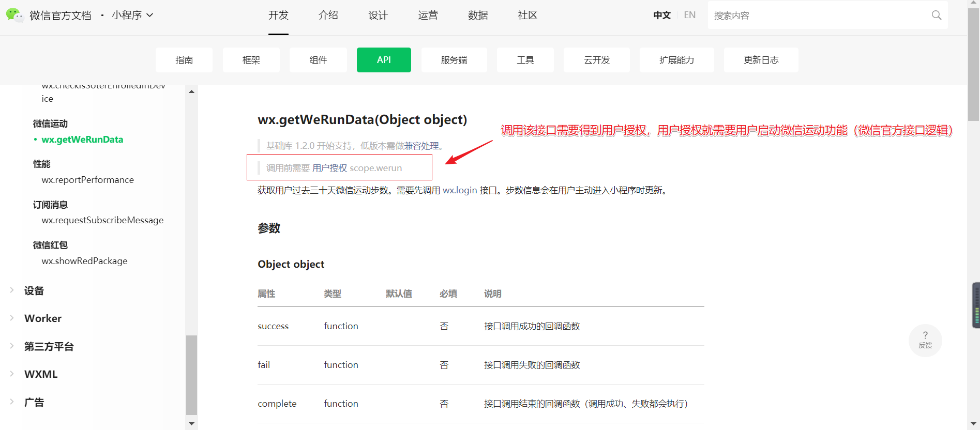Select the 更新日志 sub-navigation tab
Viewport: 980px width, 430px height.
[x=761, y=60]
